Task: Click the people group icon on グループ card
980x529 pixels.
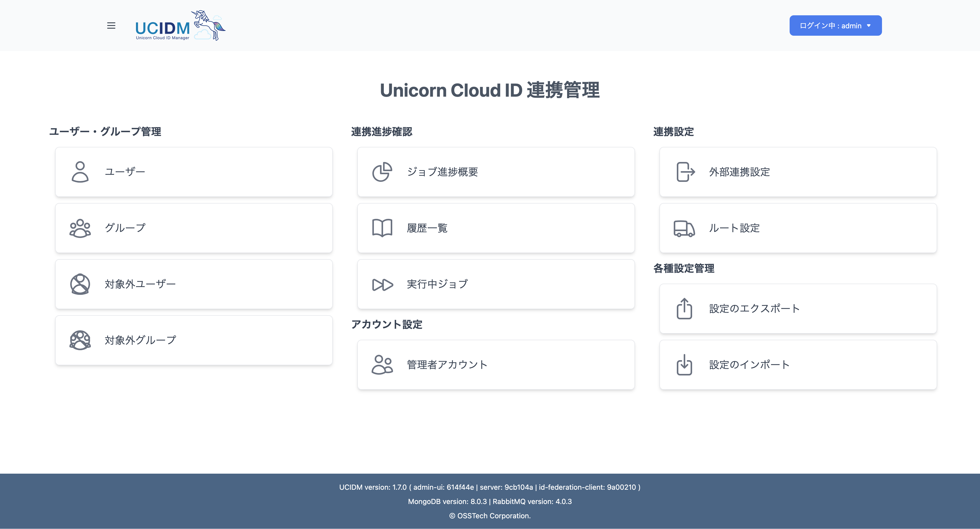Action: click(80, 228)
